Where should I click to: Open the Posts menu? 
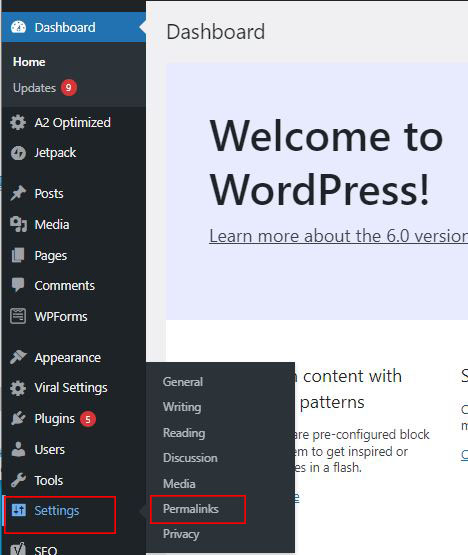tap(49, 194)
